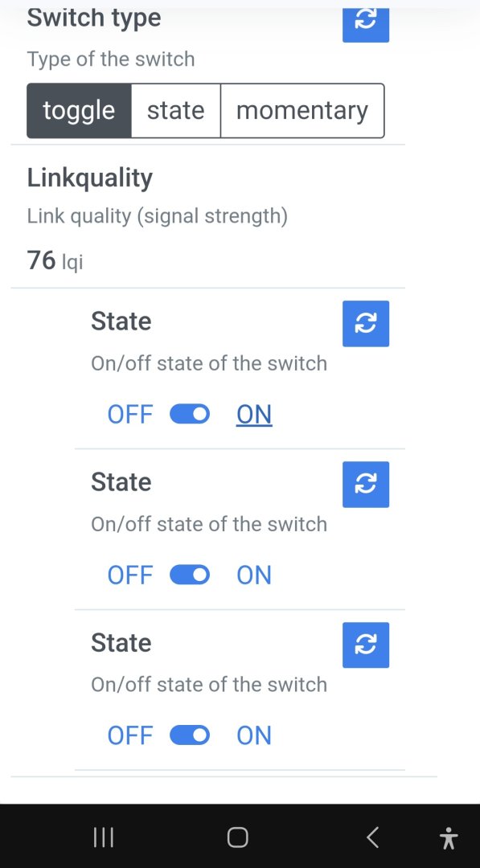Click OFF for the first State

(130, 414)
